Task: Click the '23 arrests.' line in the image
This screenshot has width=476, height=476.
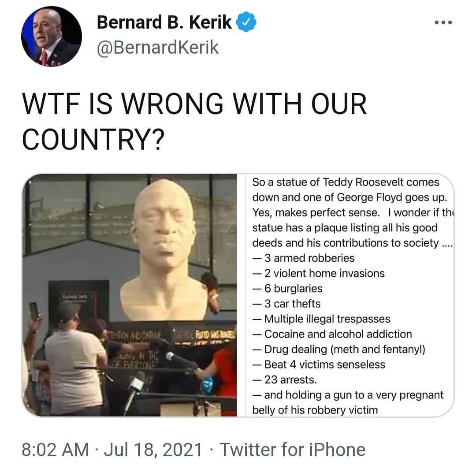Action: click(x=284, y=379)
